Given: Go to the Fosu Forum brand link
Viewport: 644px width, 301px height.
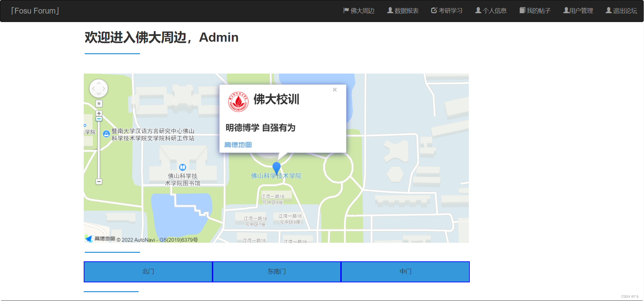Looking at the screenshot, I should point(35,11).
